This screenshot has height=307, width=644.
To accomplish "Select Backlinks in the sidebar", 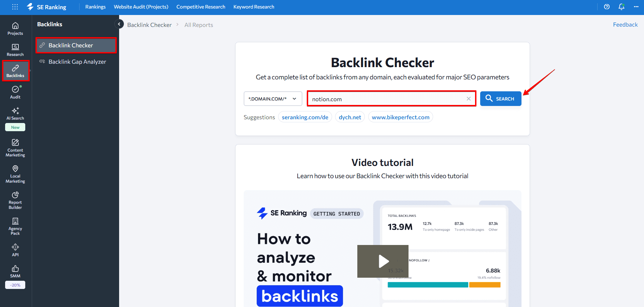I will click(x=15, y=71).
